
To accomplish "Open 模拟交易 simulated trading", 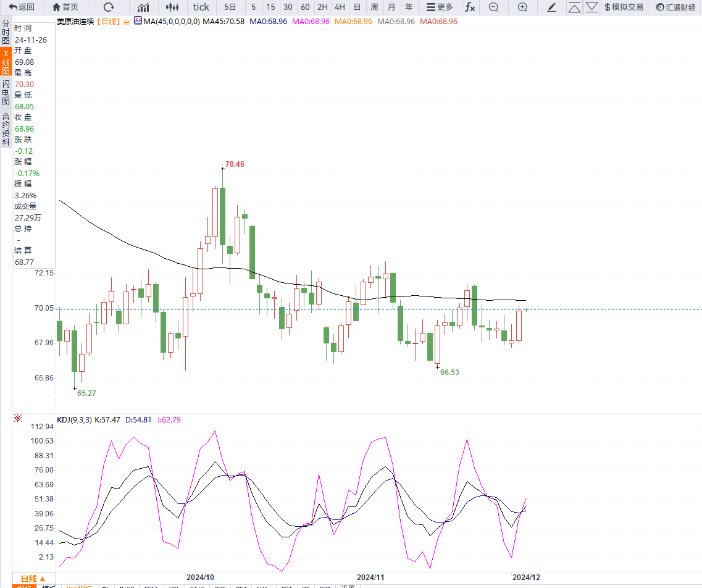I will (x=624, y=7).
